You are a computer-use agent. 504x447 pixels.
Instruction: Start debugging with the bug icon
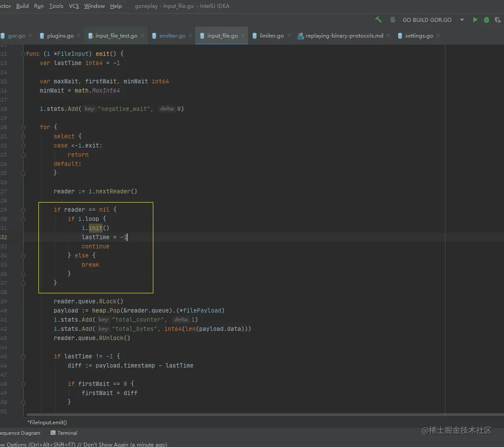(487, 20)
